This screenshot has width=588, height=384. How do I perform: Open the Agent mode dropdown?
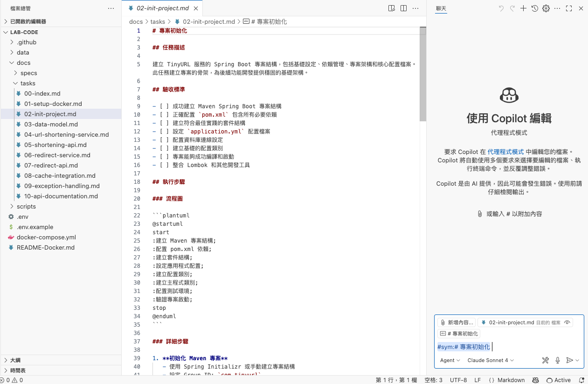[x=449, y=360]
